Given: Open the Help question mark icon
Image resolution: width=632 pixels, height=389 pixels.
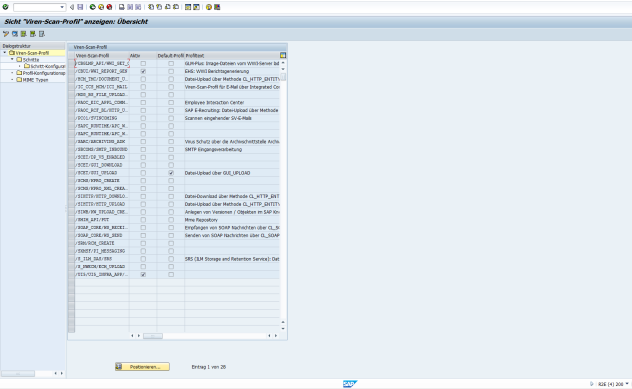Looking at the screenshot, I should tap(208, 7).
